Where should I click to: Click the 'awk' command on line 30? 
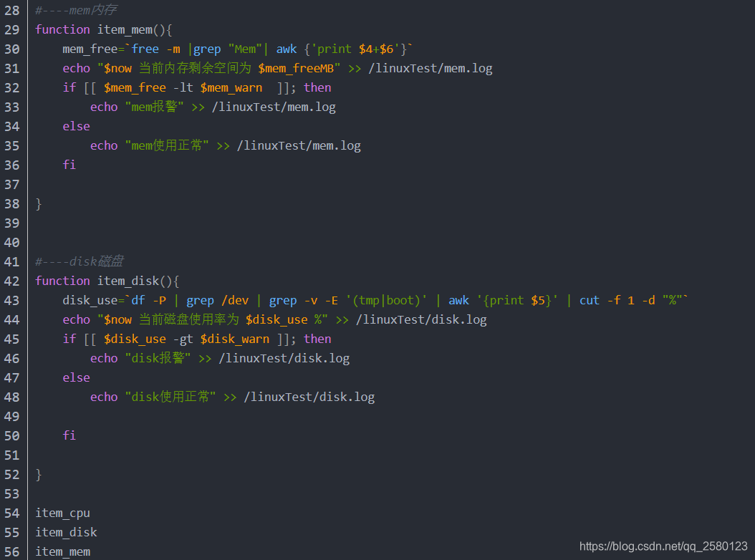[x=287, y=49]
